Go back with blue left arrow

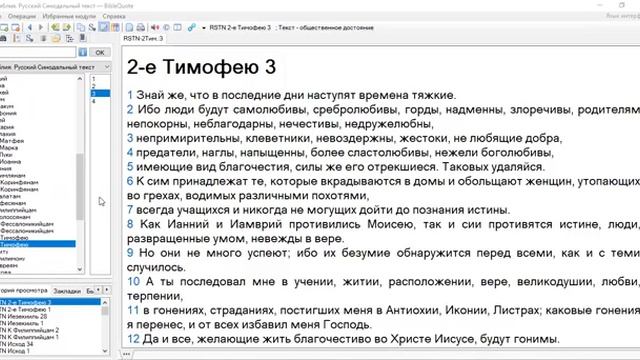(x=30, y=27)
